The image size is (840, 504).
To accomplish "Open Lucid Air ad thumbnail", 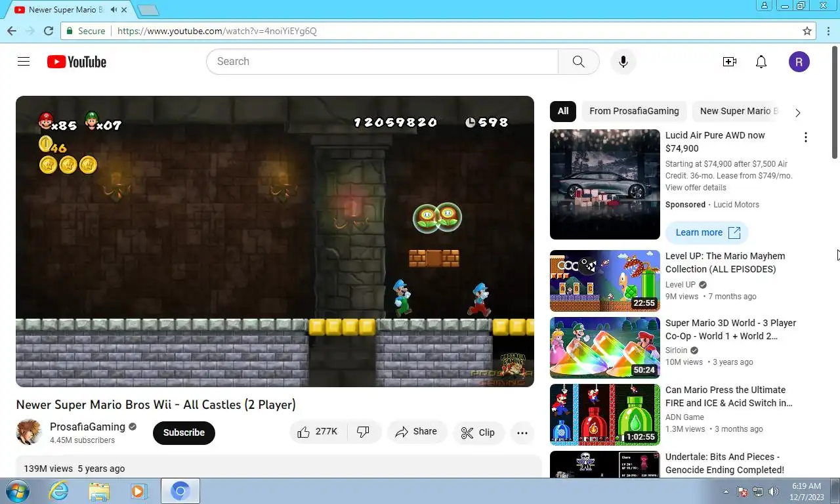I will click(x=605, y=184).
